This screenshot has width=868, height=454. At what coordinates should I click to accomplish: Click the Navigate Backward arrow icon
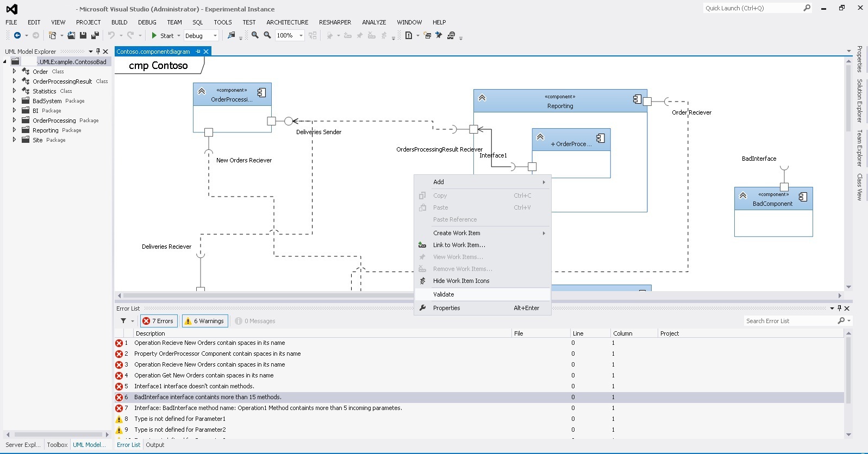point(17,35)
